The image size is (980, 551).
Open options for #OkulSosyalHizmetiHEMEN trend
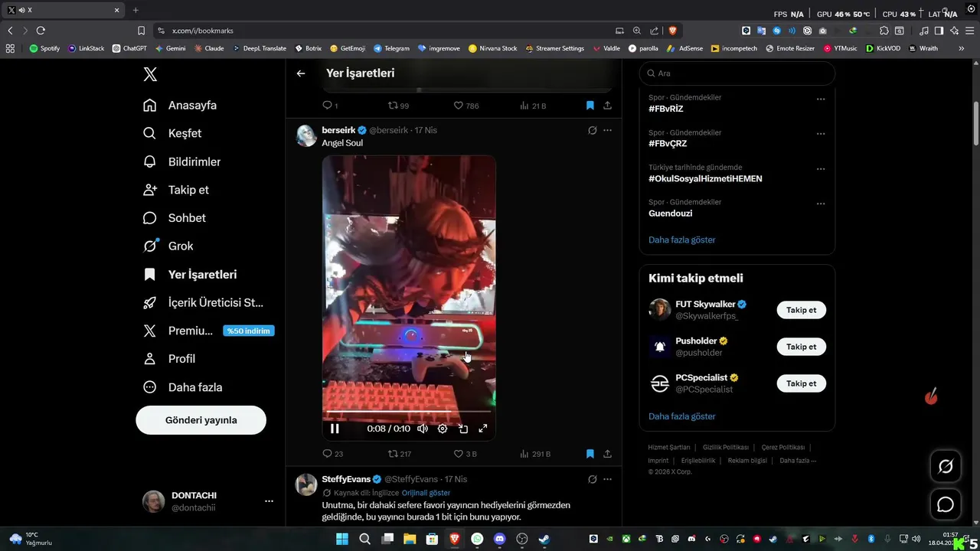pyautogui.click(x=820, y=169)
